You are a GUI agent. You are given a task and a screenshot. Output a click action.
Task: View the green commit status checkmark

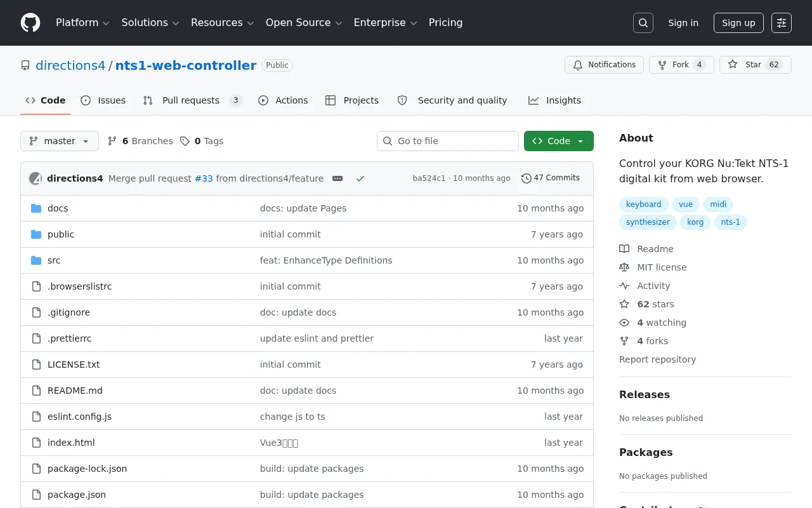(x=360, y=178)
